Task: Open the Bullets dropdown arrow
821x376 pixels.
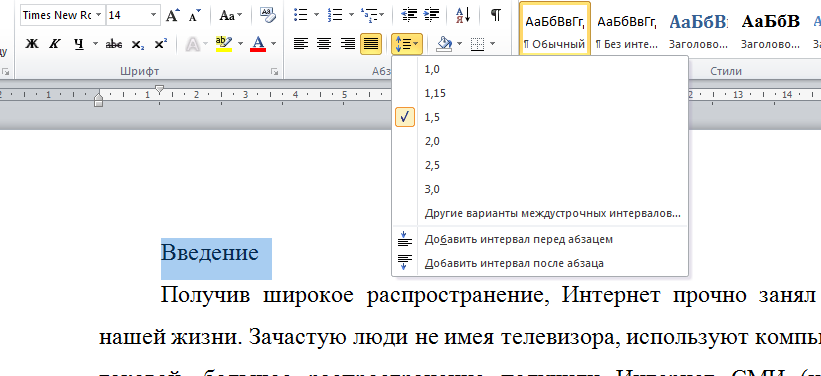Action: click(x=316, y=15)
